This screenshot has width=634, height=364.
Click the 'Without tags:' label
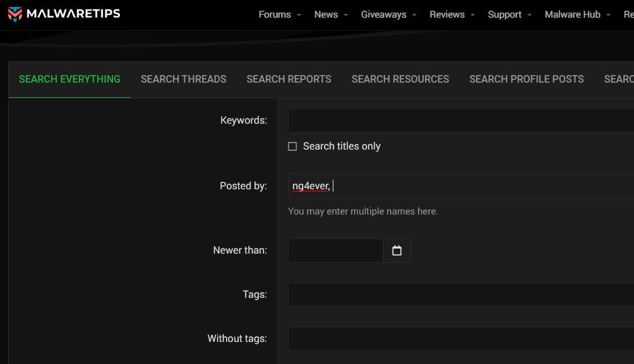click(237, 339)
